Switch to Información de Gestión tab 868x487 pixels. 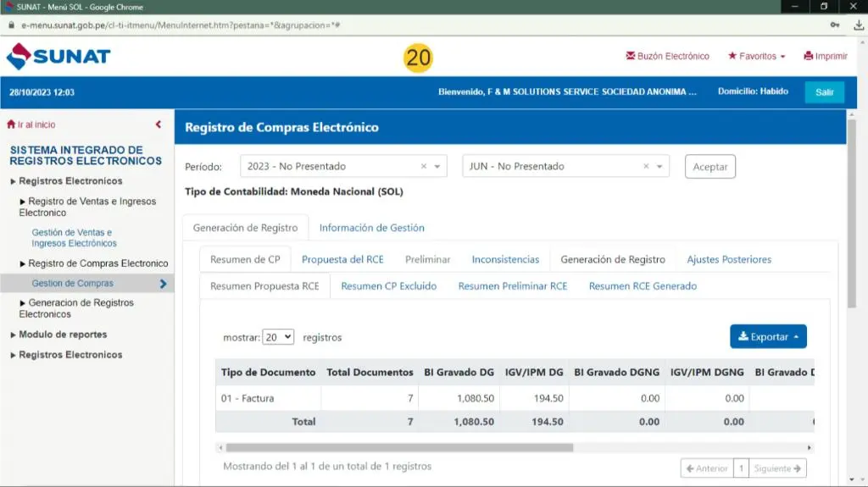tap(371, 228)
